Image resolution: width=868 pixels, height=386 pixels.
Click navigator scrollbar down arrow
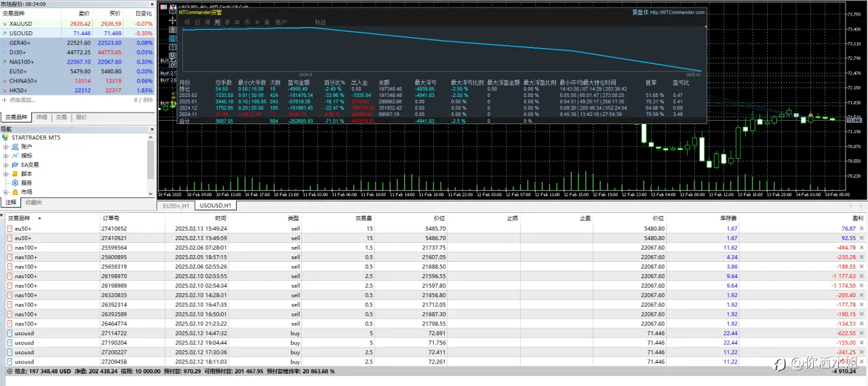[x=151, y=193]
